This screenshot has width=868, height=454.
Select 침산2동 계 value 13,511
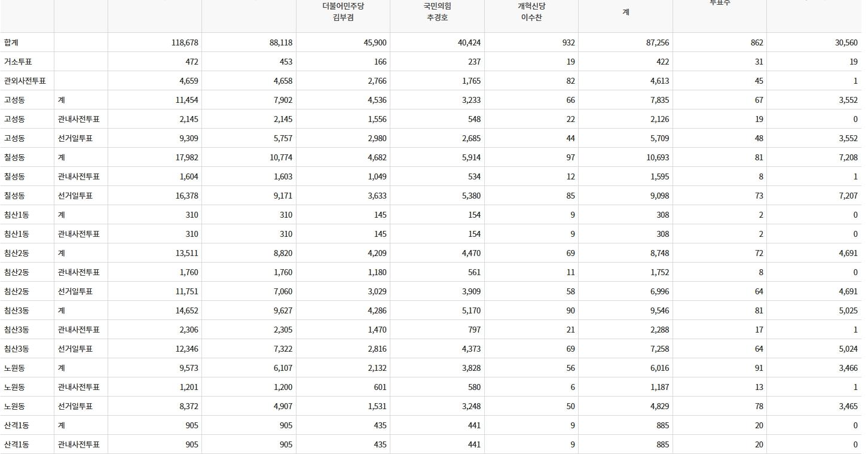tap(187, 253)
